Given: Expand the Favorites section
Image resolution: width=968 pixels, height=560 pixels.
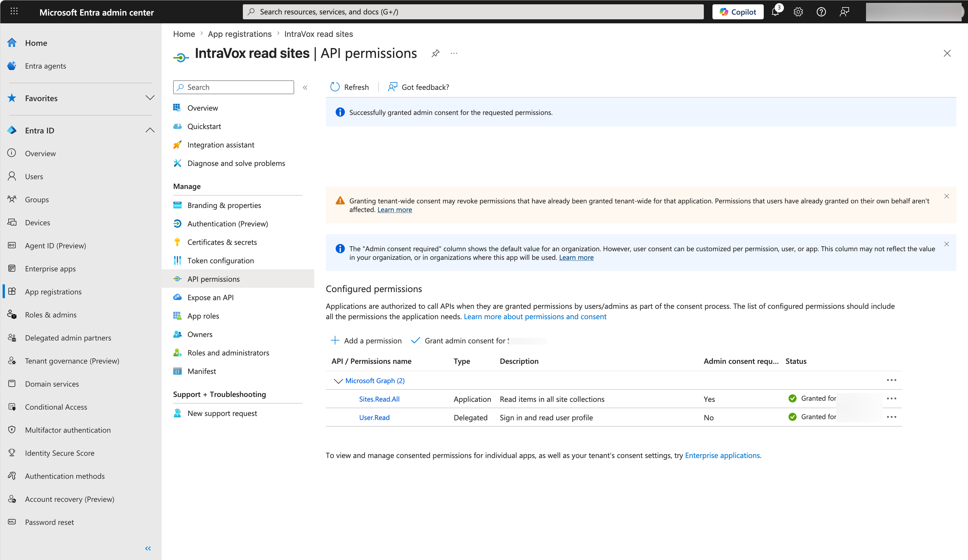Looking at the screenshot, I should (150, 98).
